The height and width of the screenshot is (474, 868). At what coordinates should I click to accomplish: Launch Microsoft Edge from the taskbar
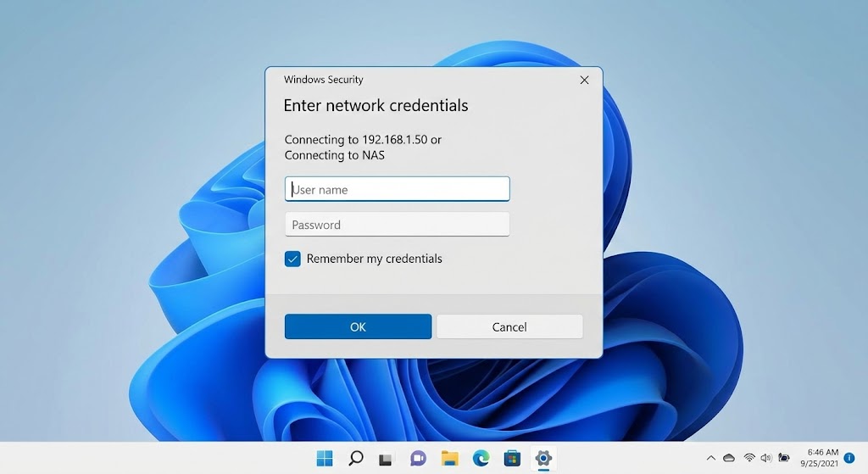pyautogui.click(x=481, y=459)
